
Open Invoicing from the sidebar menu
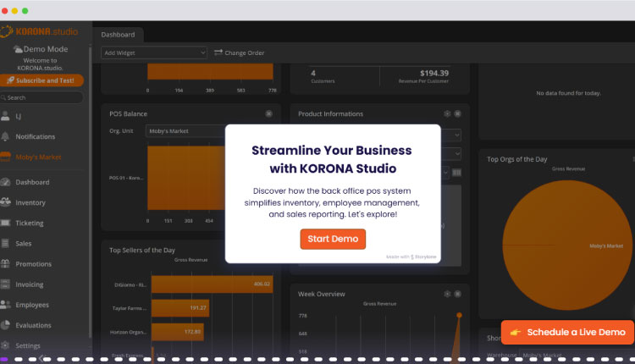pyautogui.click(x=29, y=284)
